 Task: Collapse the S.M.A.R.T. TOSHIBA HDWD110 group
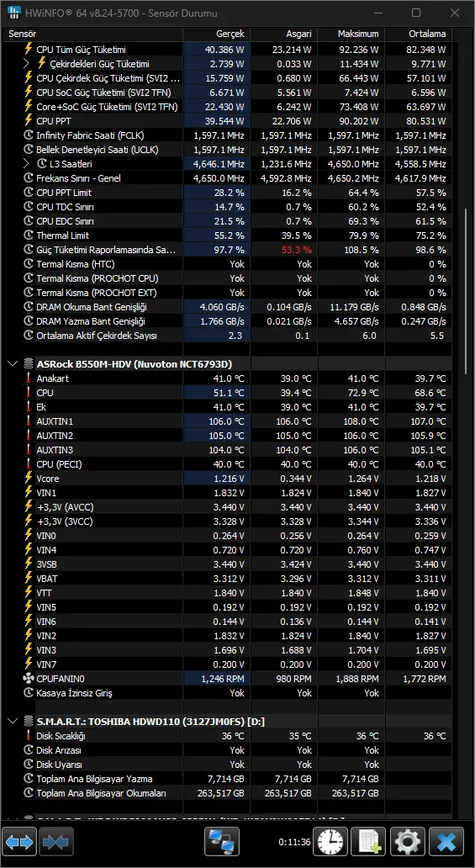[12, 722]
